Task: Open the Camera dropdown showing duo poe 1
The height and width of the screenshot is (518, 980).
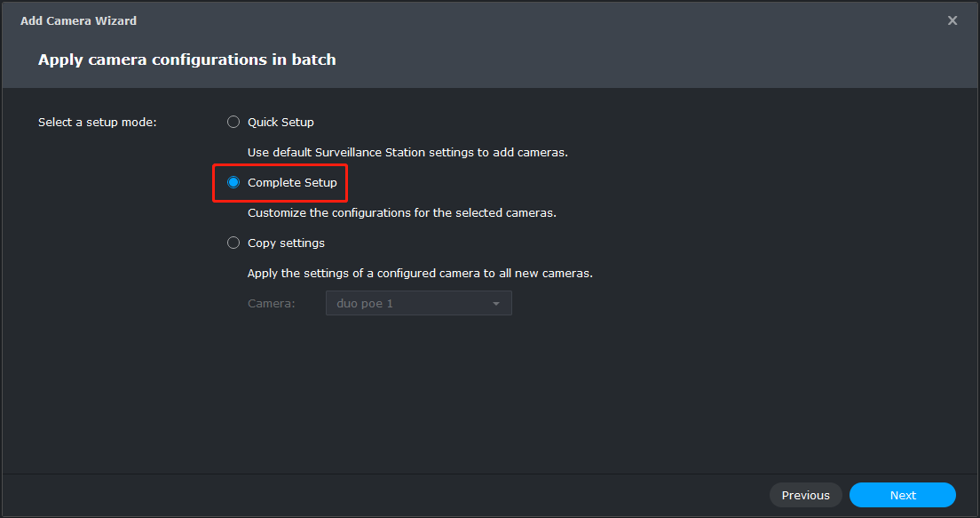Action: pos(419,303)
